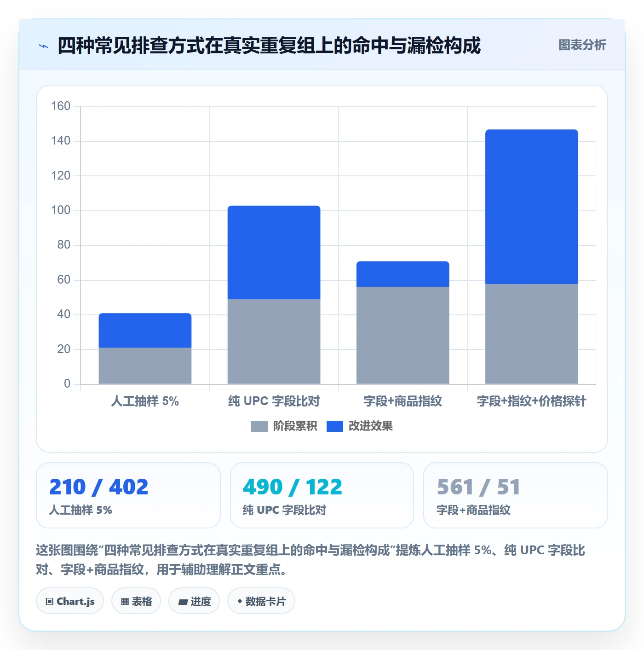Image resolution: width=644 pixels, height=650 pixels.
Task: Click blue segment of 字段+商品指纹 bar
Action: point(402,274)
